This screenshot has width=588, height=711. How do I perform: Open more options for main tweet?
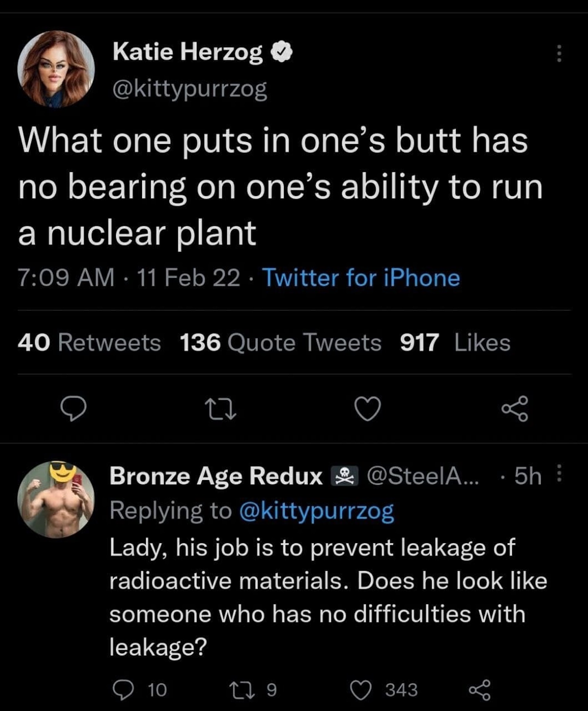coord(559,54)
